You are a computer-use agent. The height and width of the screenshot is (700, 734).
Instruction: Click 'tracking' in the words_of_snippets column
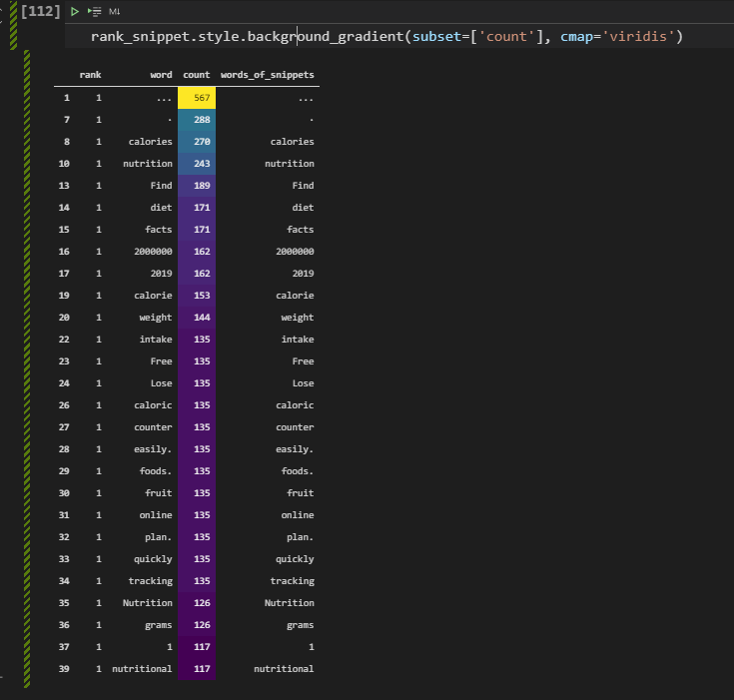click(292, 581)
